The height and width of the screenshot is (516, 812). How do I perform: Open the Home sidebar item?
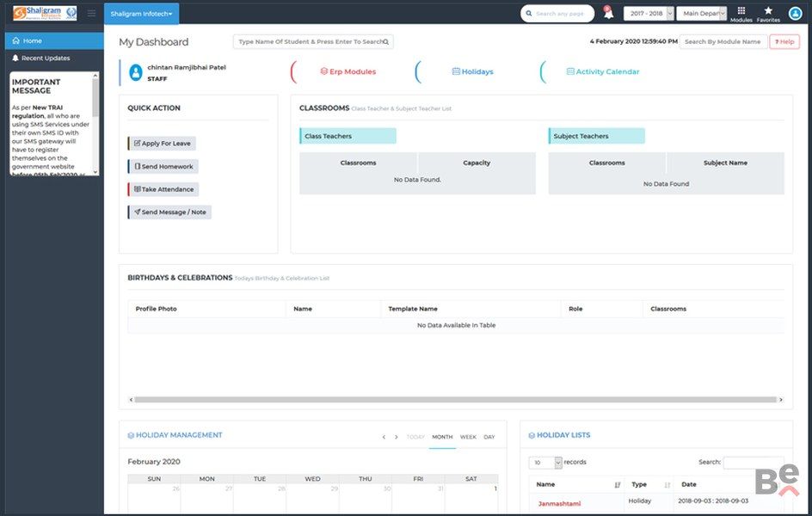[54, 41]
